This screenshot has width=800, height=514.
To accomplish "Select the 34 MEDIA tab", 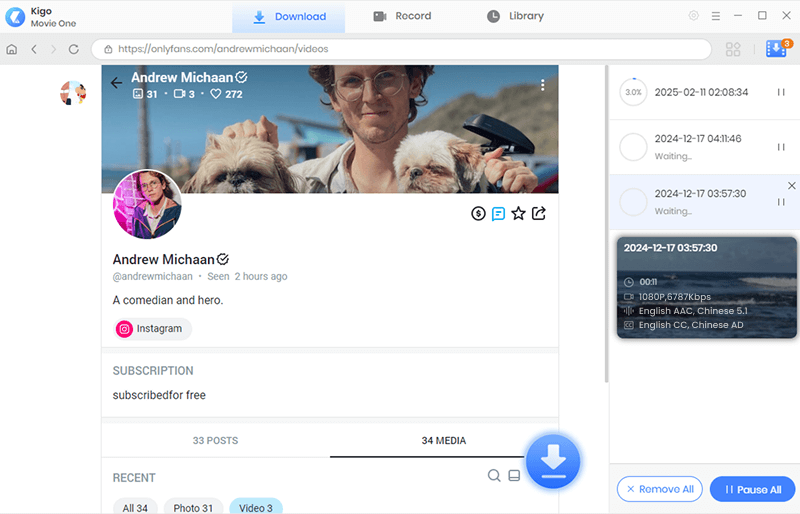I will (444, 440).
